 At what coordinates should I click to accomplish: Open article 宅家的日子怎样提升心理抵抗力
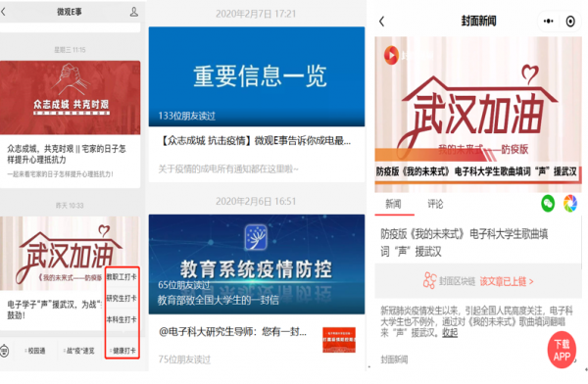[67, 154]
